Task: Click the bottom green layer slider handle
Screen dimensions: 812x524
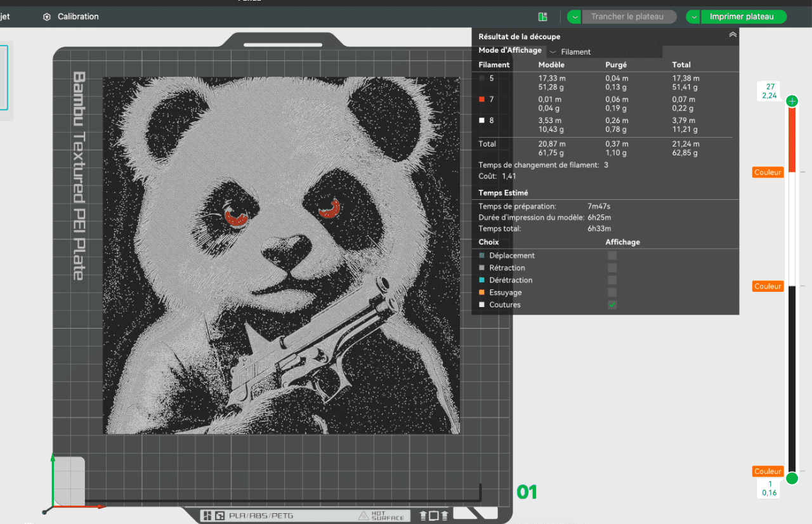Action: tap(792, 478)
